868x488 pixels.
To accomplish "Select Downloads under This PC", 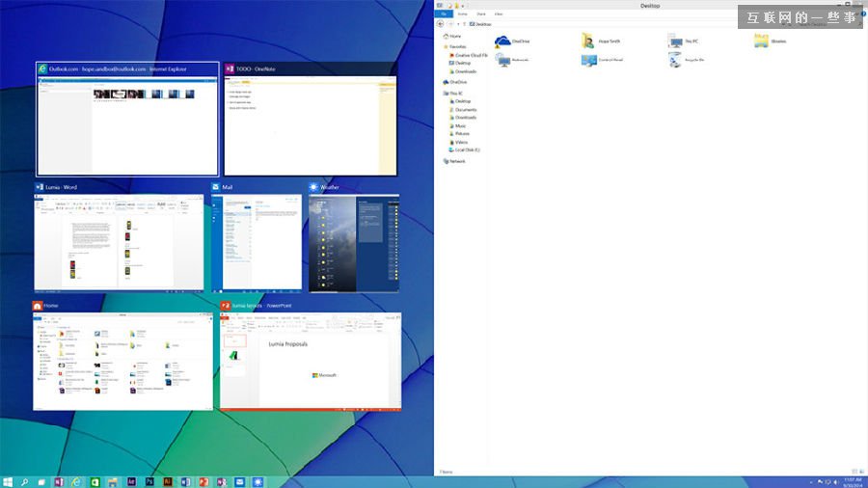I will pos(462,118).
